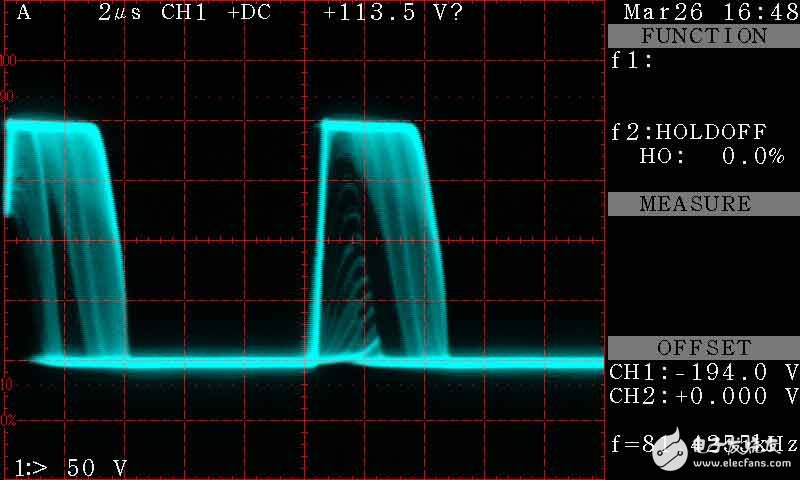Click the CH1:-194.0 V offset value
Screen dimensions: 800x480
pos(704,372)
